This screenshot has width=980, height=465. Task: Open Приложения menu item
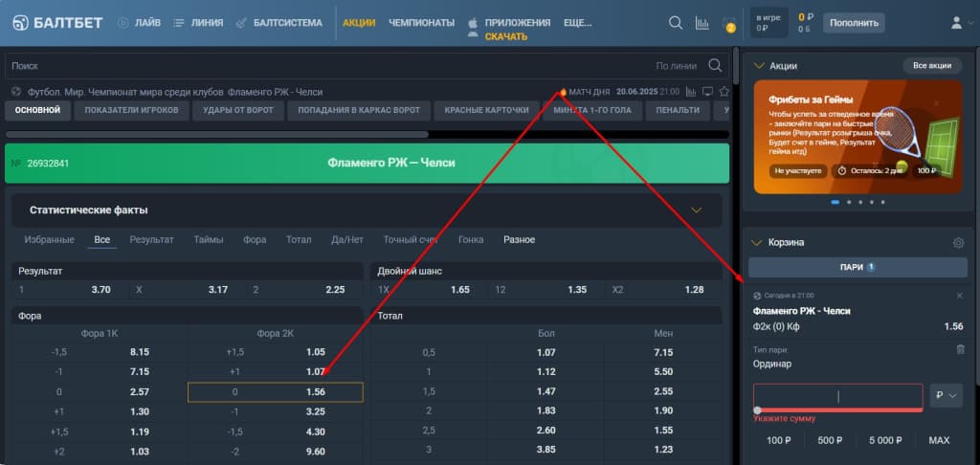point(518,23)
